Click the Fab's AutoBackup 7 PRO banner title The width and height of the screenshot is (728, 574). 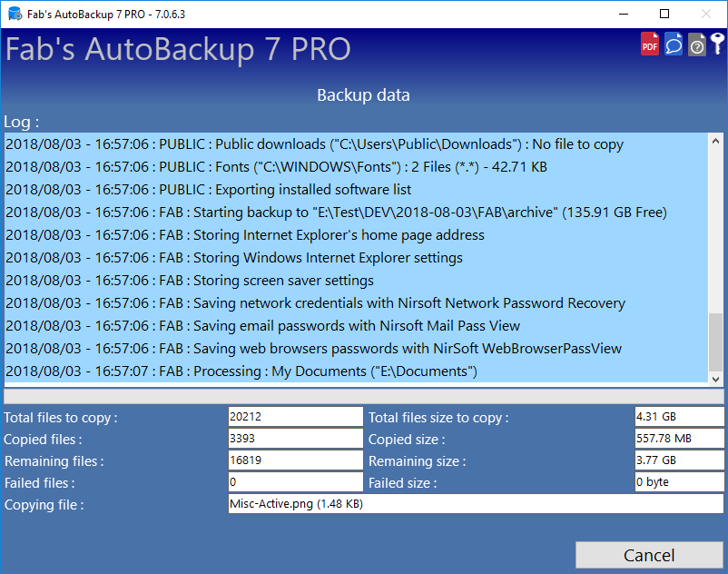click(178, 49)
